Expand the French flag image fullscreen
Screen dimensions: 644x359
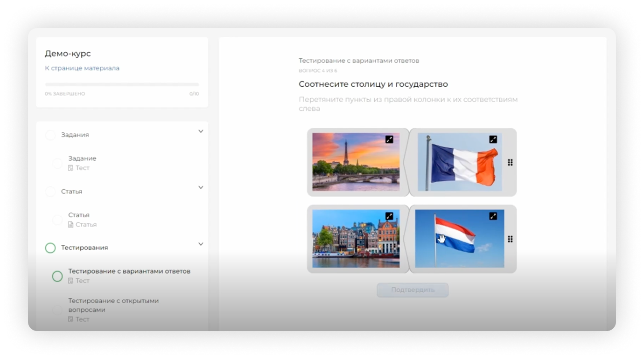[x=493, y=139]
